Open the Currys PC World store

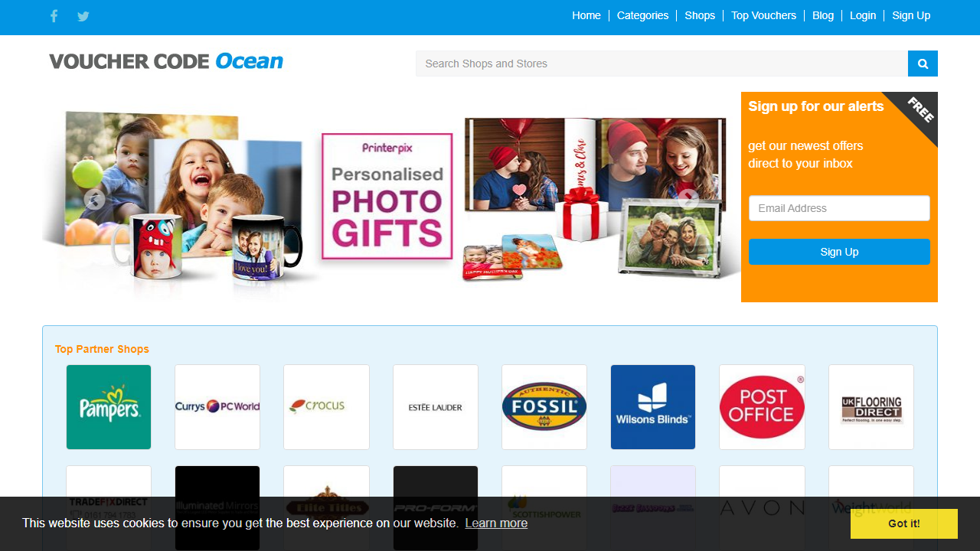(x=217, y=407)
